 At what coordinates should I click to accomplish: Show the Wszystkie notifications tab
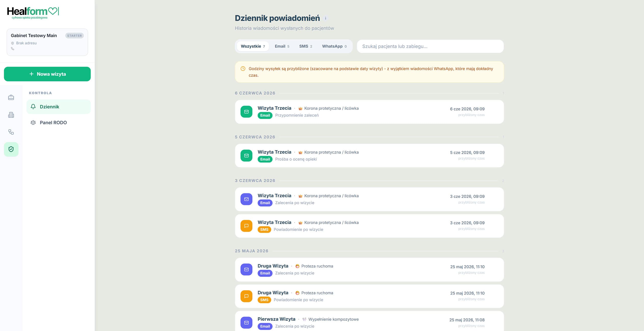[253, 46]
